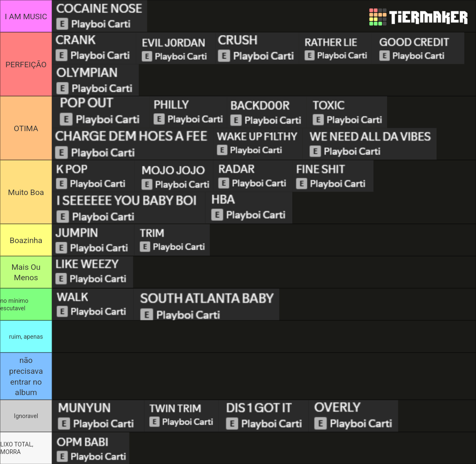
Task: Click Playboi Carti text under JUMPIN
Action: coord(99,248)
